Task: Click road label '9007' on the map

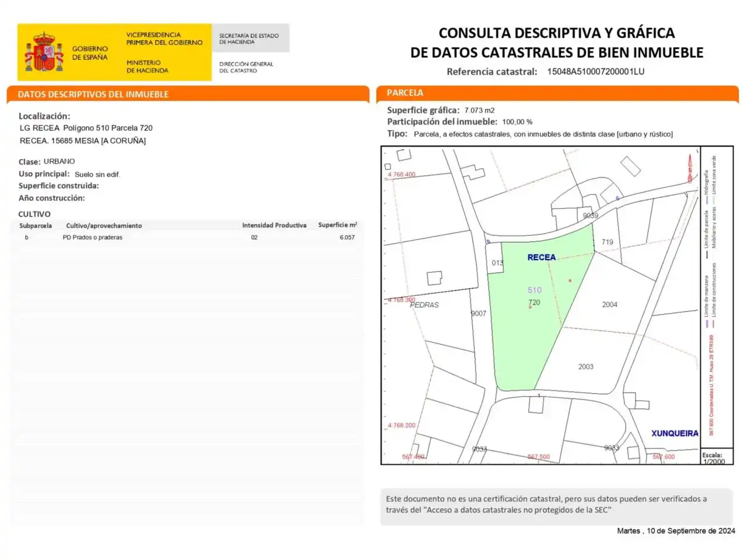Action: pyautogui.click(x=479, y=314)
